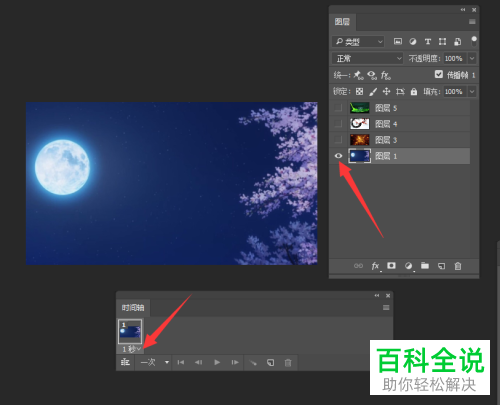The image size is (500, 405).
Task: Collapse the Timeline panel double-arrow
Action: coord(377,295)
